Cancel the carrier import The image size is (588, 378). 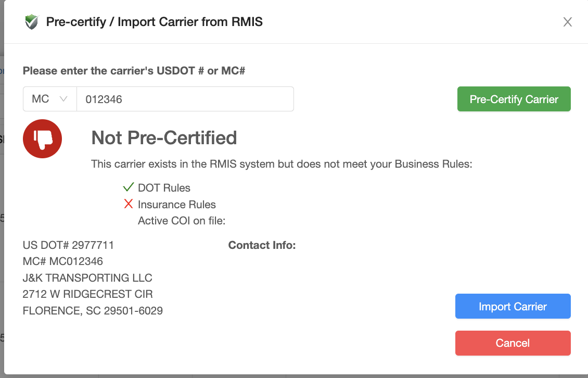coord(513,343)
